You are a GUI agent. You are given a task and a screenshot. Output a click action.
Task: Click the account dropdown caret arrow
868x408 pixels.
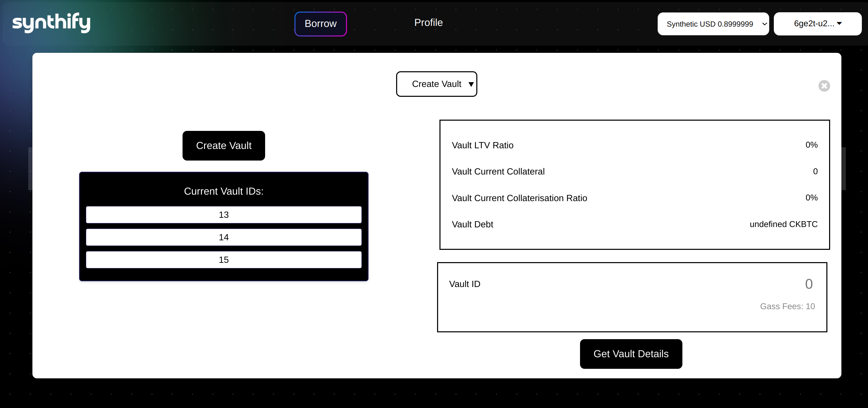coord(839,24)
